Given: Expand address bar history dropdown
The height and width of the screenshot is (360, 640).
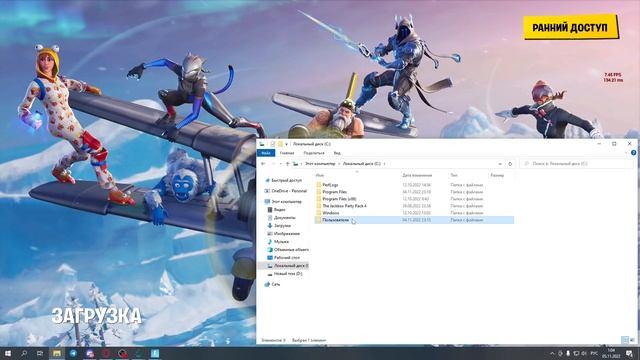Looking at the screenshot, I should [500, 164].
